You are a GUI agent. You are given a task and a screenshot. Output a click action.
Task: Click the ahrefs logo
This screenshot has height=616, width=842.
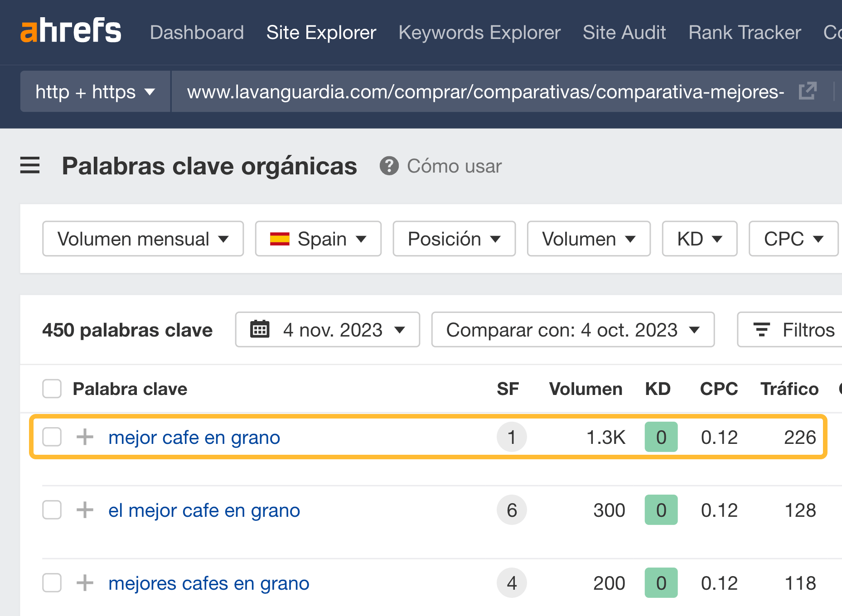(70, 31)
